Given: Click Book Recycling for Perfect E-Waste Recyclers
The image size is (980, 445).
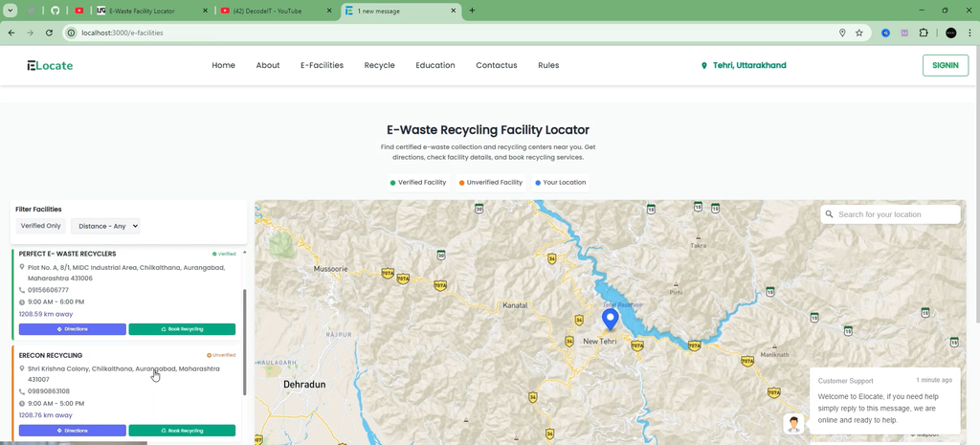Looking at the screenshot, I should pos(182,329).
